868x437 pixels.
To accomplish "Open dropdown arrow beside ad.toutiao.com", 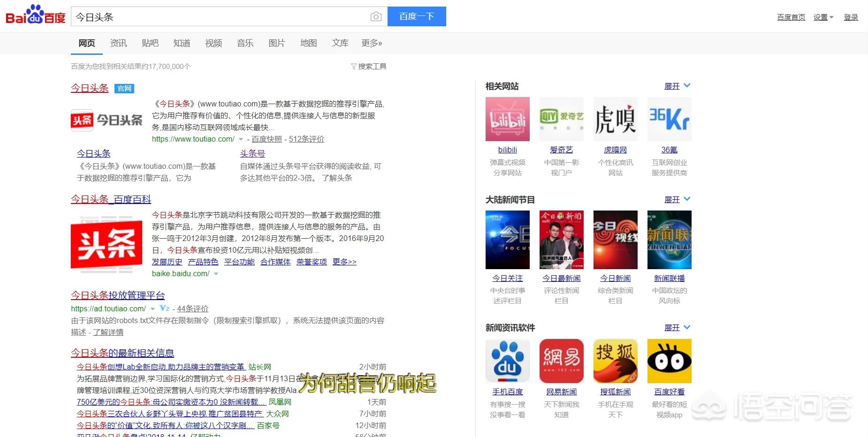I will pyautogui.click(x=152, y=309).
